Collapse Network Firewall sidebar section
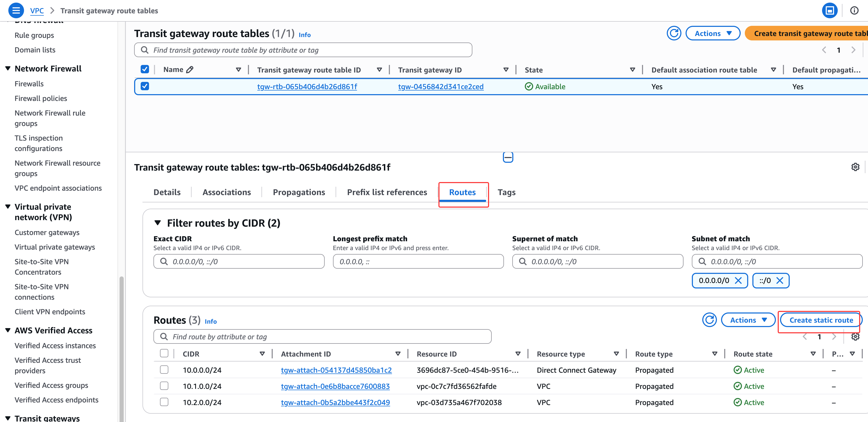Screen dimensions: 868x422 (x=8, y=69)
